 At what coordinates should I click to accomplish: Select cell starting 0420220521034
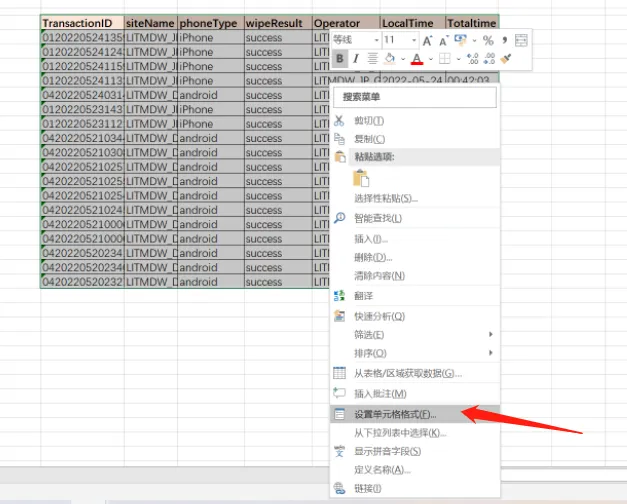click(82, 138)
